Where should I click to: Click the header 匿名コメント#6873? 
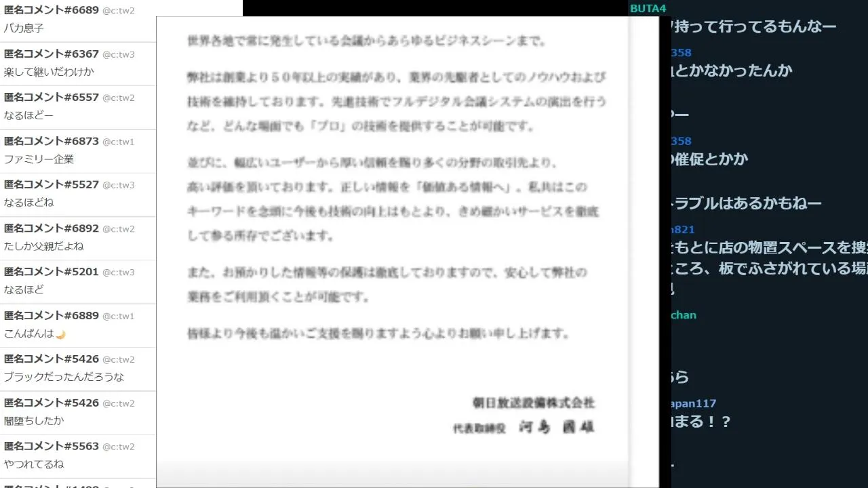point(52,141)
